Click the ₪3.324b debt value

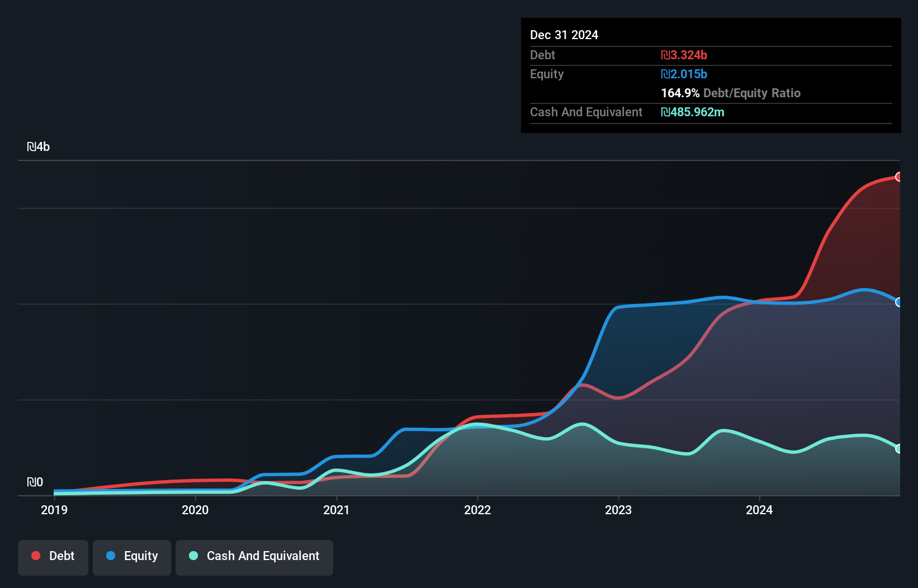point(684,55)
